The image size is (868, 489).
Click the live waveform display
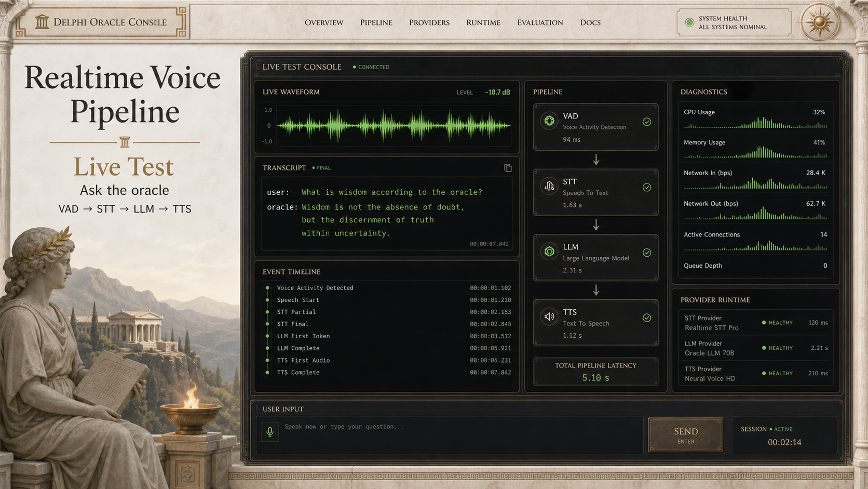(394, 125)
